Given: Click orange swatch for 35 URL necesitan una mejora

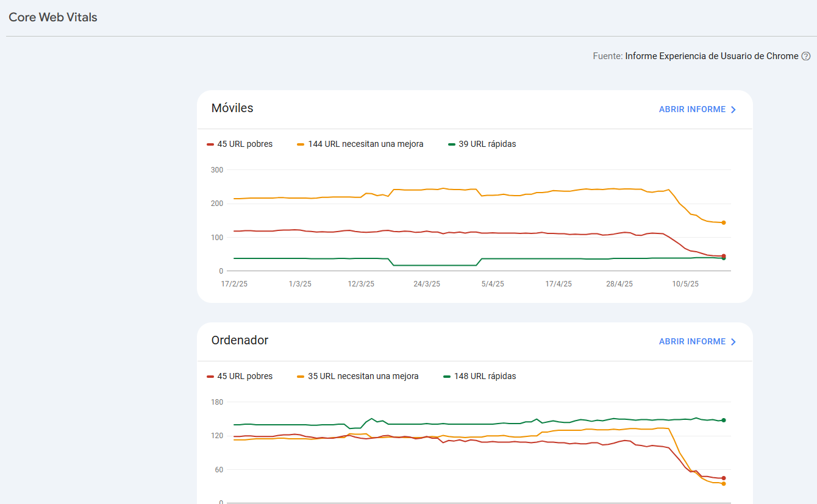Looking at the screenshot, I should [x=301, y=377].
